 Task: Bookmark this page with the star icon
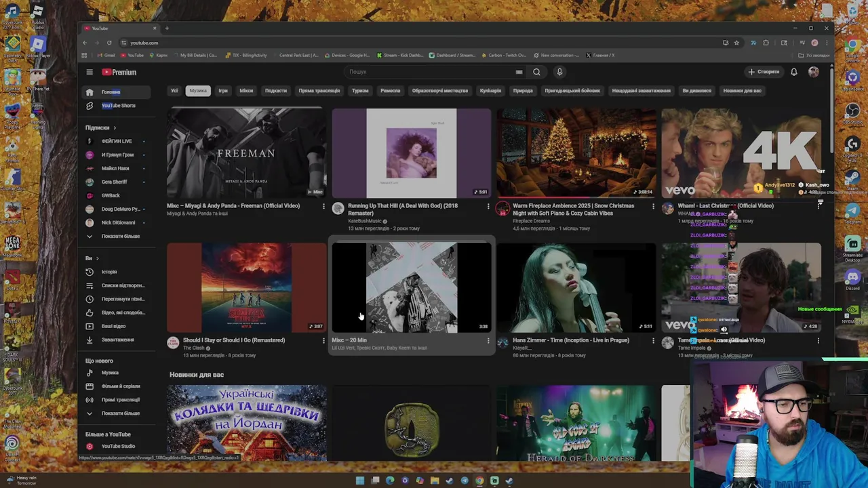pos(736,43)
